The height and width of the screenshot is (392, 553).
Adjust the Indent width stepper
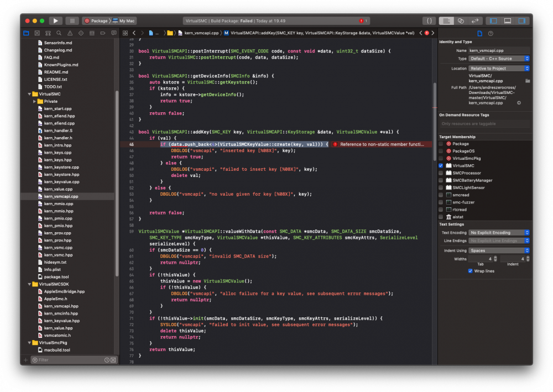[x=528, y=259]
